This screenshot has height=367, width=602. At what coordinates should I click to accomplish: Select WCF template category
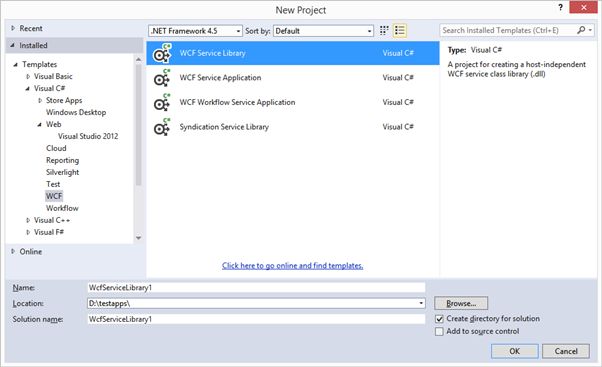(x=54, y=196)
